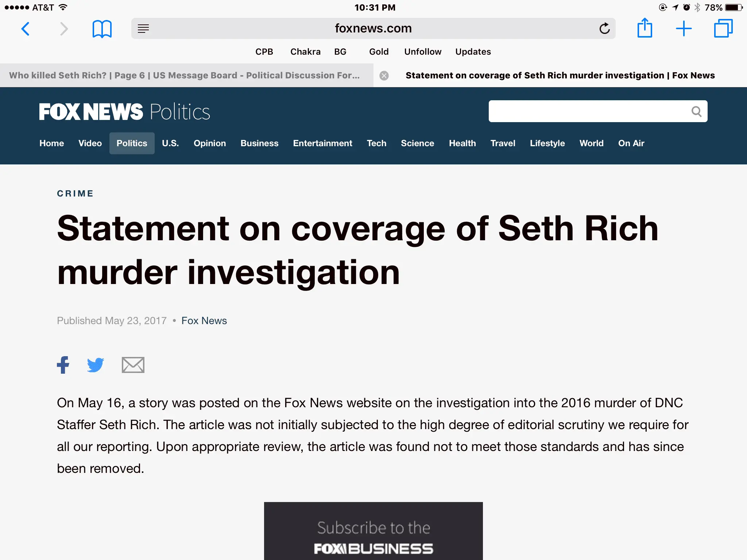
Task: Email the article via envelope icon
Action: click(133, 365)
